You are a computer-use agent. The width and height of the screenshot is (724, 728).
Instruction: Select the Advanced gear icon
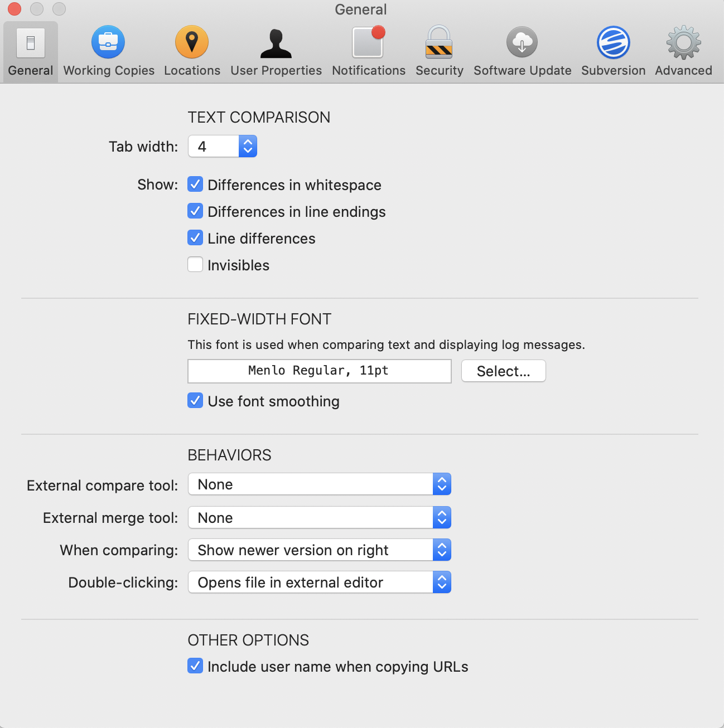[684, 42]
